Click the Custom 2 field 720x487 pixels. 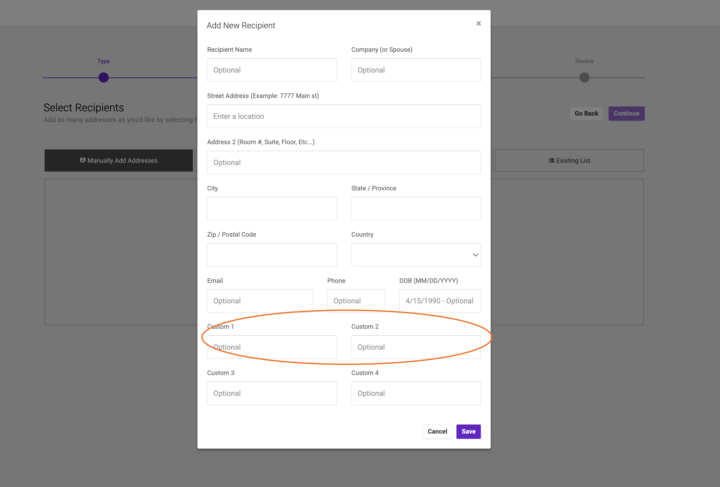click(415, 347)
